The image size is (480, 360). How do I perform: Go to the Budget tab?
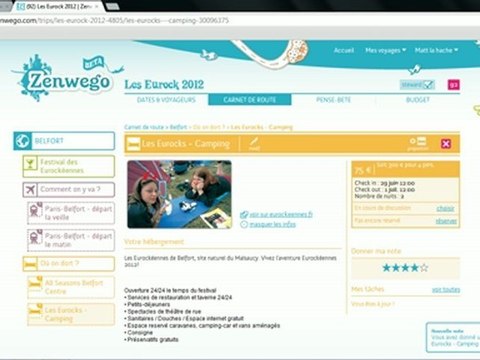pos(418,100)
